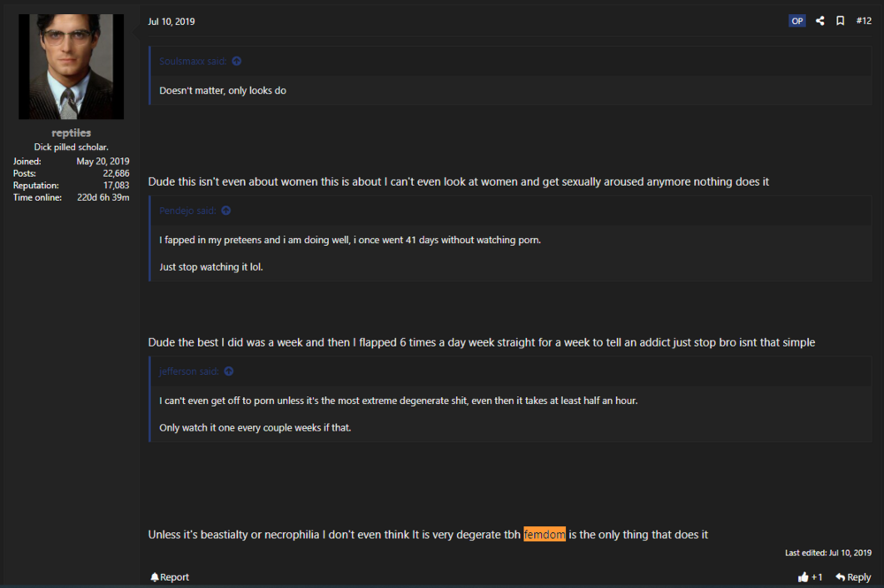The image size is (884, 588).
Task: Open the 'Soulsmaxx said:' quote link
Action: point(193,62)
